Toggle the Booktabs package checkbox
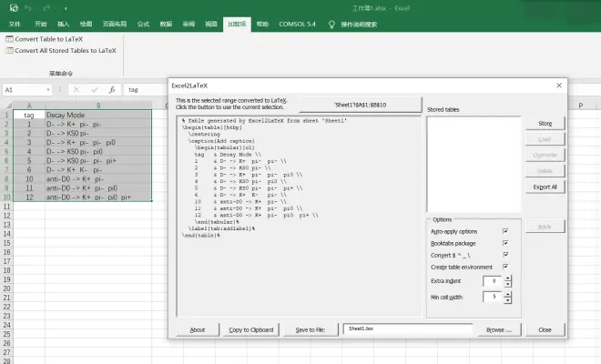This screenshot has width=601, height=364. (505, 243)
